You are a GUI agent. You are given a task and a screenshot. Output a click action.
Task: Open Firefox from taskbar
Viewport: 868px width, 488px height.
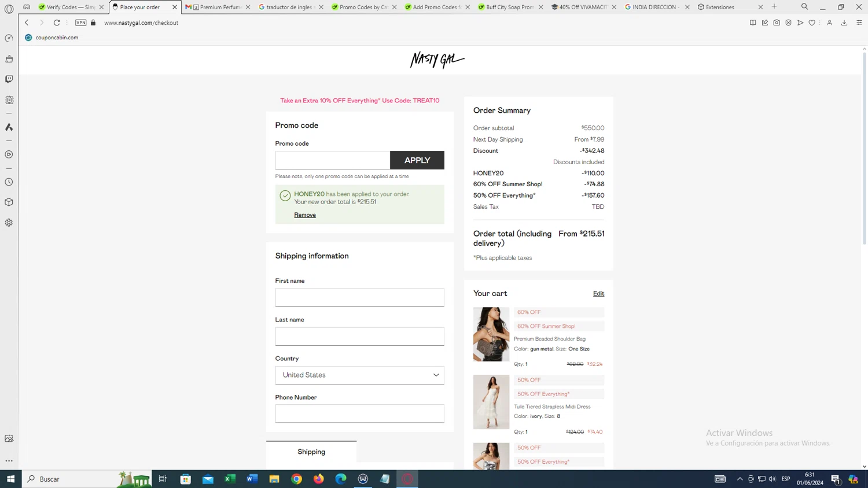click(319, 479)
